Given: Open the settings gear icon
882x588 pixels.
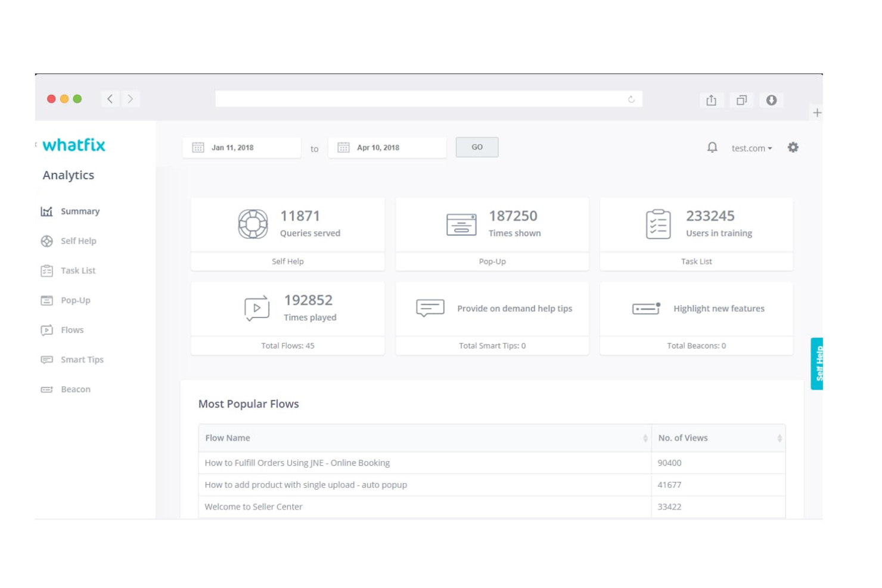Looking at the screenshot, I should click(793, 147).
